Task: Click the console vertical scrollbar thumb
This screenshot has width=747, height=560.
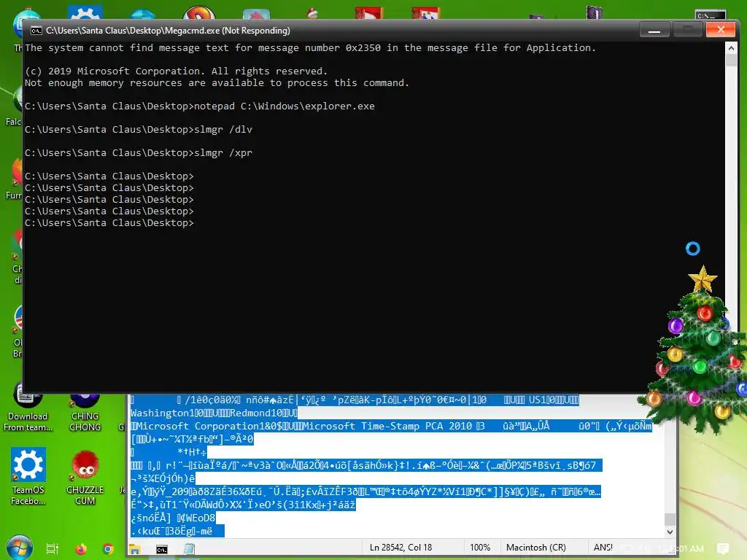Action: 731,61
